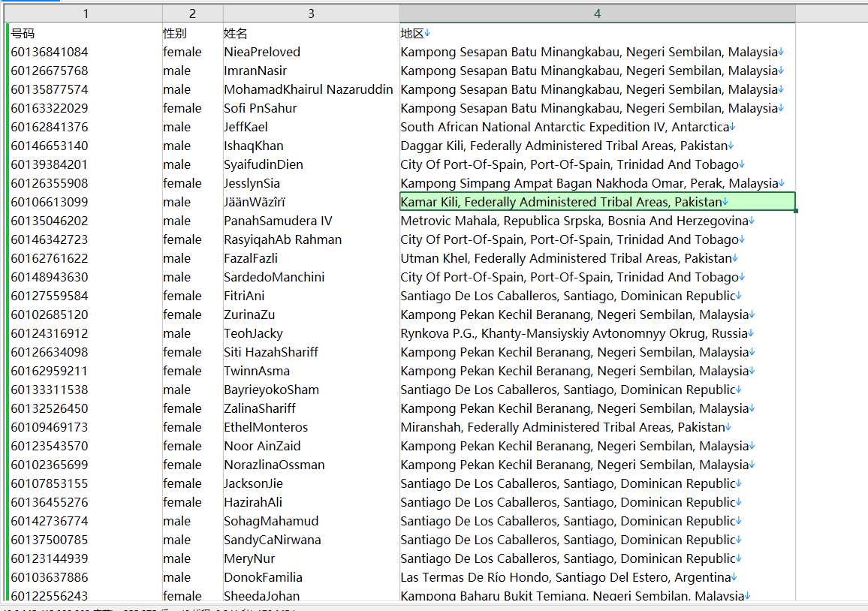Select name cell NorazlinaOssman
The height and width of the screenshot is (611, 868).
311,465
